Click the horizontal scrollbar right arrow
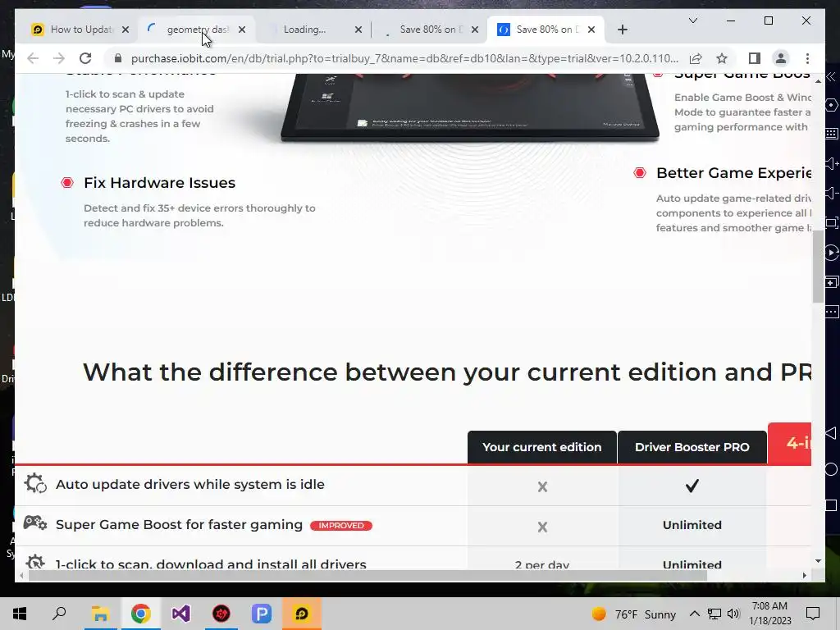This screenshot has height=630, width=840. pos(804,575)
